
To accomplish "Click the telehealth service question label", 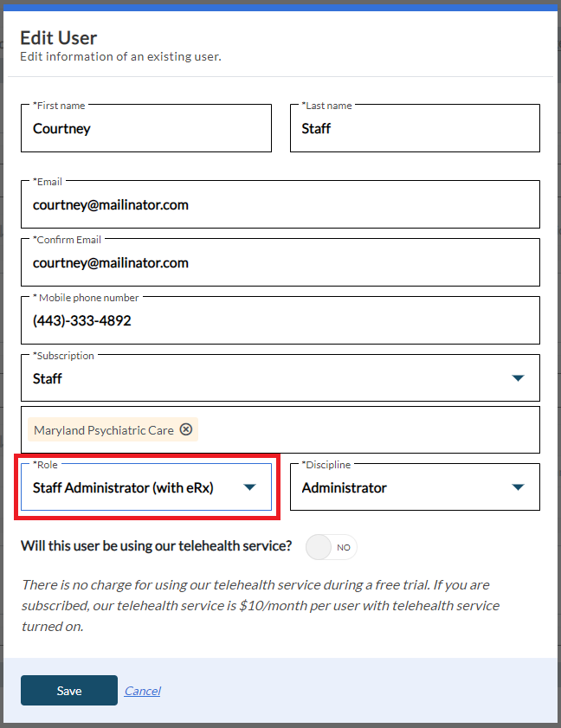I will [156, 546].
